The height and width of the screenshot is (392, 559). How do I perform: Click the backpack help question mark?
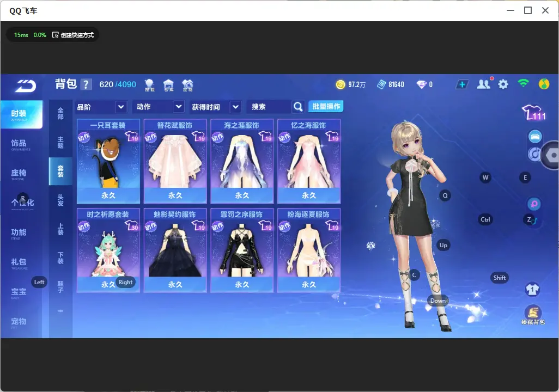86,84
